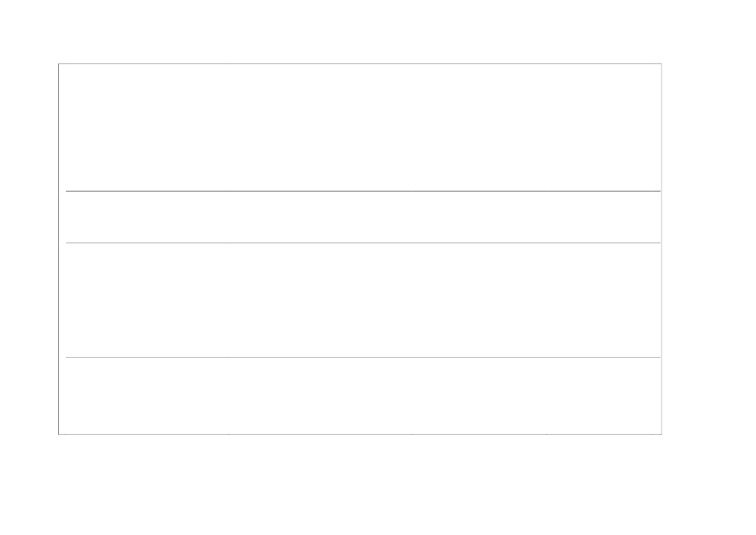Select the first cell in the third row
Viewport: 756px width, 535px height.
pos(147,300)
